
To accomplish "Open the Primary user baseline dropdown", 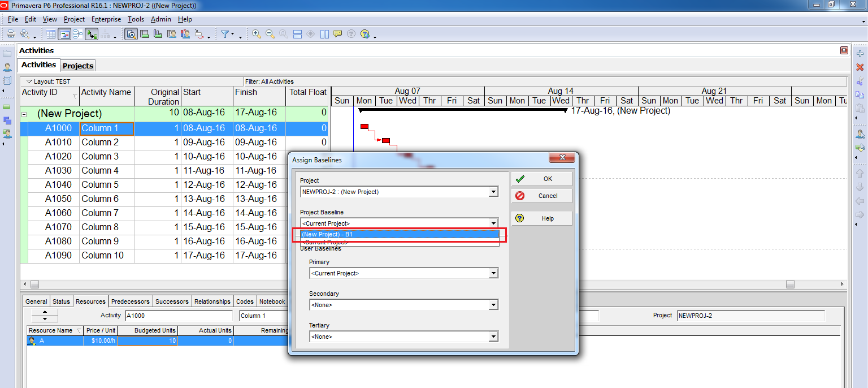I will (x=493, y=273).
